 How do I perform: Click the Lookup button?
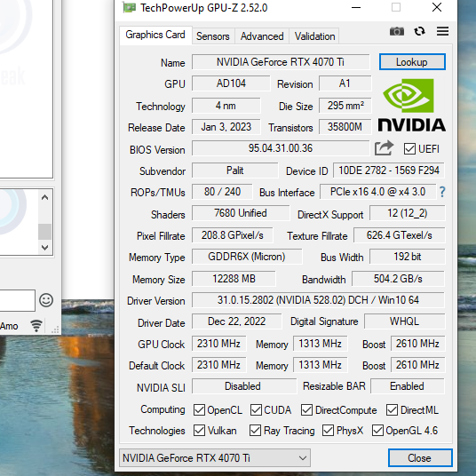[x=412, y=62]
